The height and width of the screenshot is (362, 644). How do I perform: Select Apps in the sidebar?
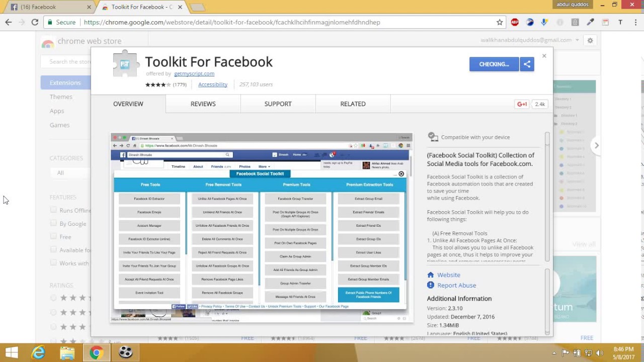click(57, 111)
